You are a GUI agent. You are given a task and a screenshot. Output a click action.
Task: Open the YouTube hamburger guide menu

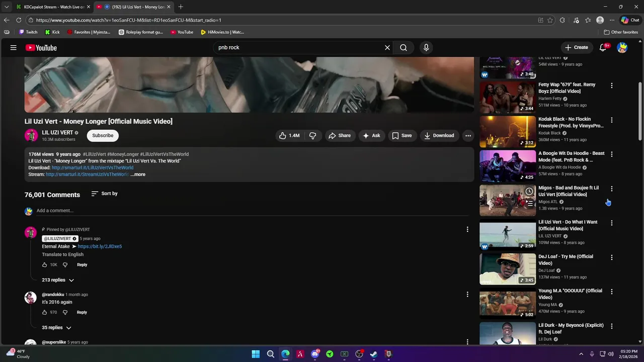pos(14,48)
